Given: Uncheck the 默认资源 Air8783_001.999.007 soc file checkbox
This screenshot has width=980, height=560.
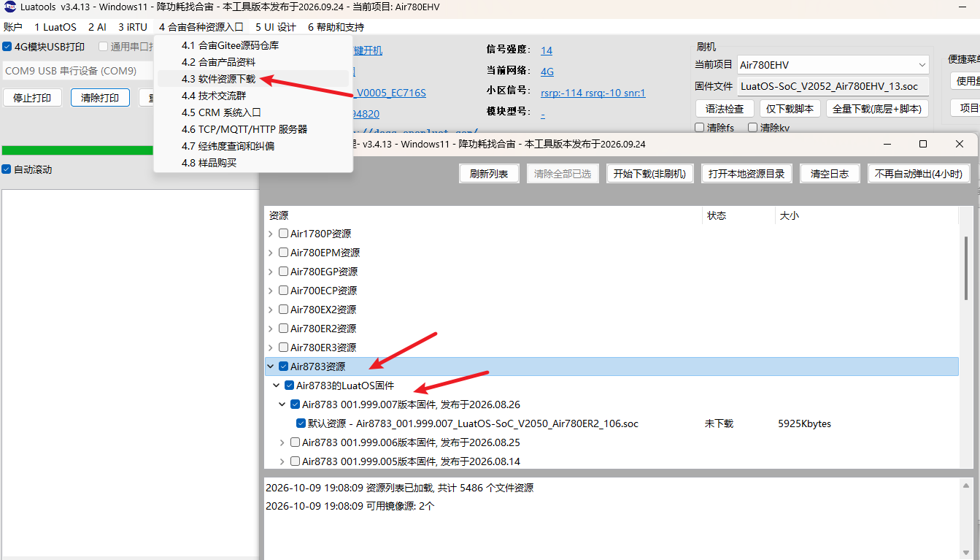Looking at the screenshot, I should (301, 423).
